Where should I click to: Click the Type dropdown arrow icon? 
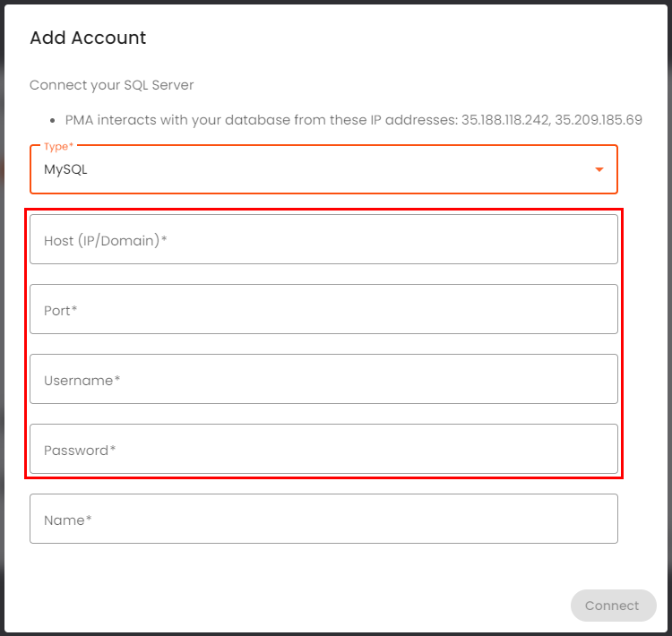pyautogui.click(x=599, y=170)
